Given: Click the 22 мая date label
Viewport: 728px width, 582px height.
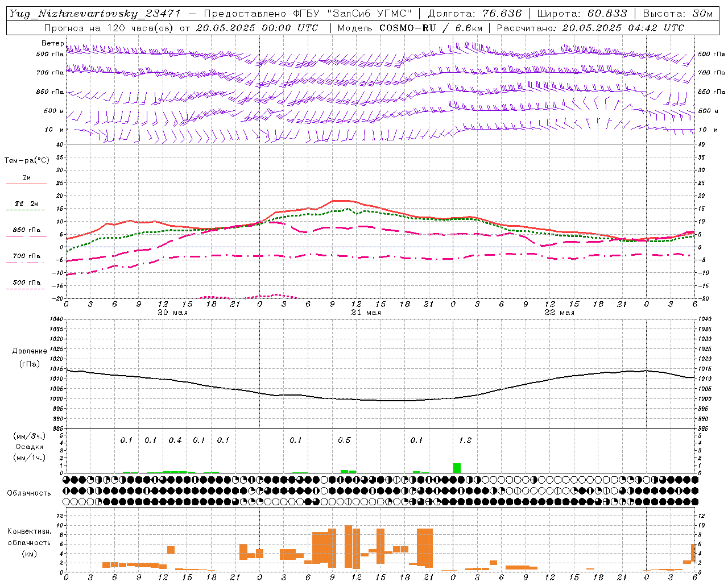Looking at the screenshot, I should [559, 313].
